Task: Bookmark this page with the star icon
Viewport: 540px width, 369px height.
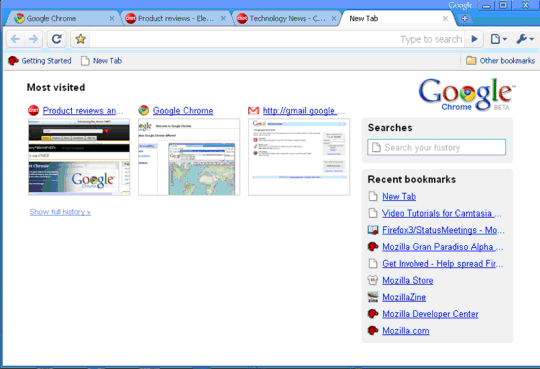Action: (x=80, y=39)
